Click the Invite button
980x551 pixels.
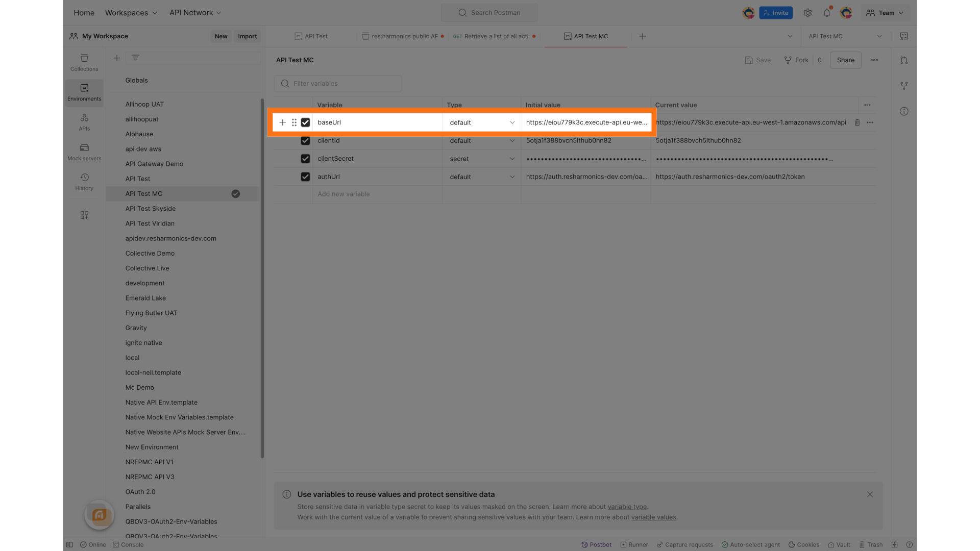point(776,13)
